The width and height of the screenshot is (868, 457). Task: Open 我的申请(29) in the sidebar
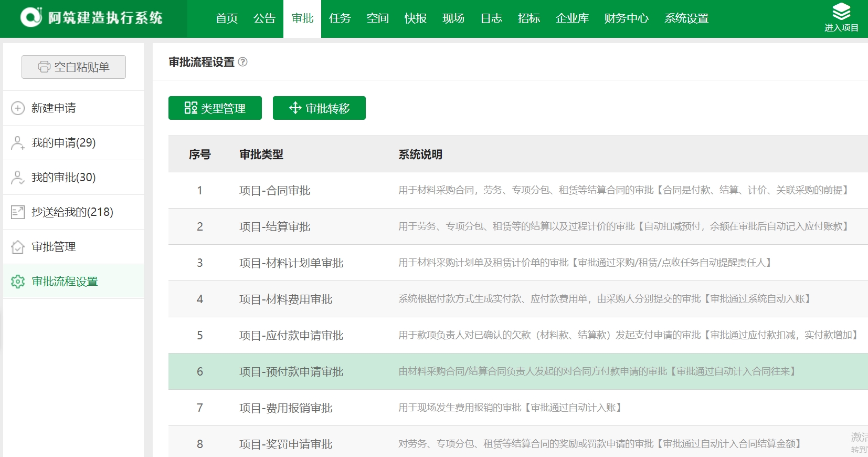click(73, 143)
